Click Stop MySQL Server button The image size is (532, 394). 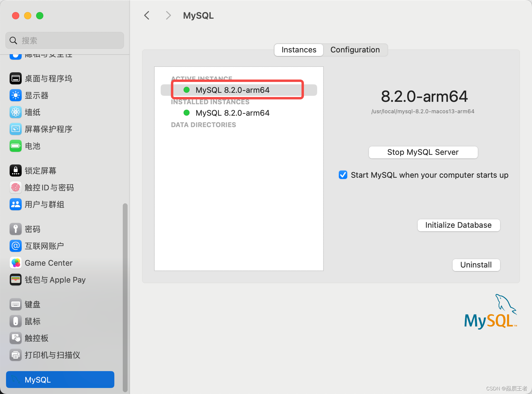[423, 152]
